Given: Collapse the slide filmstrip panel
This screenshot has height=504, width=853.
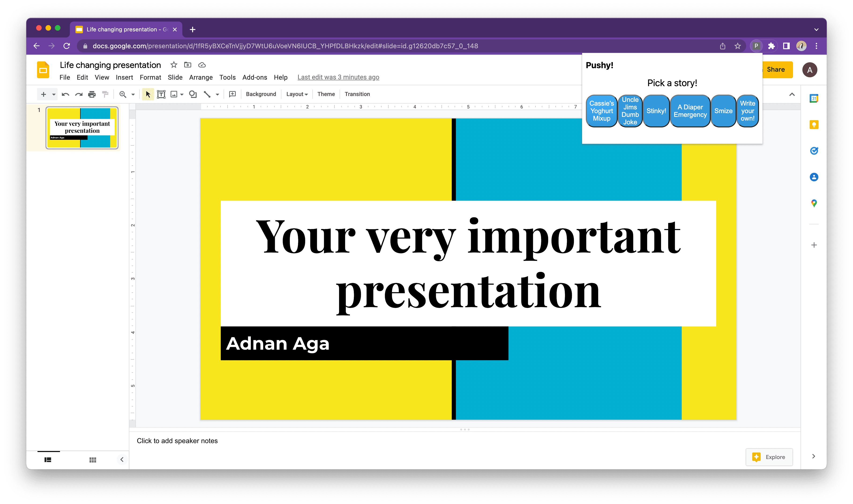Looking at the screenshot, I should 122,460.
